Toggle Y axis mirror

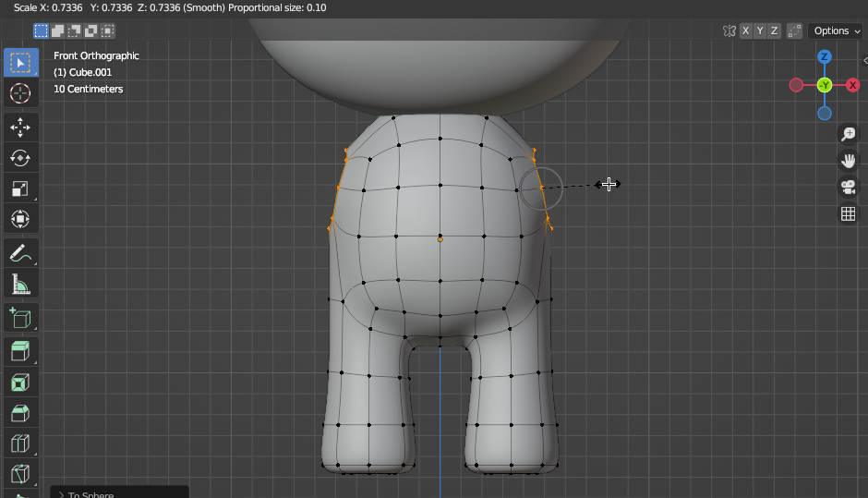point(760,31)
